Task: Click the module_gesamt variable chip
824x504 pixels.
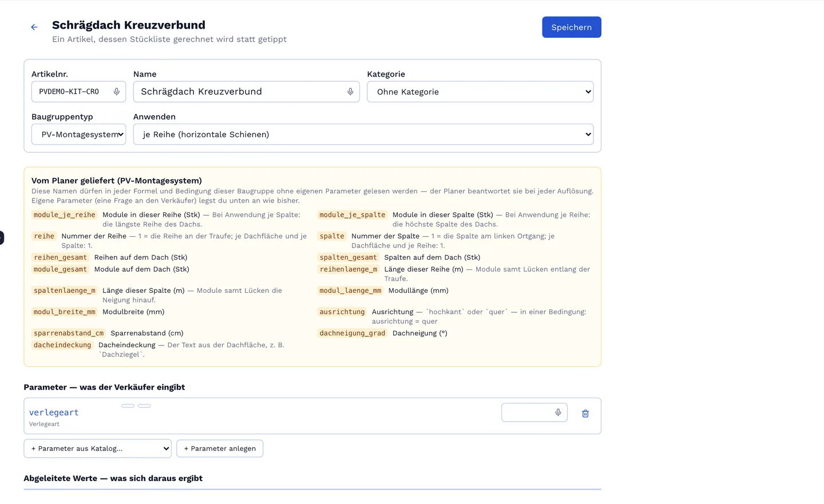Action: (60, 269)
